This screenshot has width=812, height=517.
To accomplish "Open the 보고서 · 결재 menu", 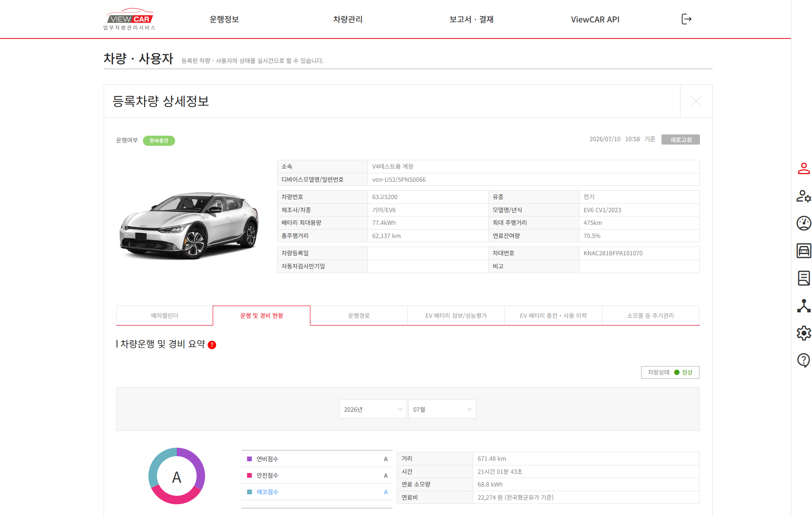I will pyautogui.click(x=471, y=19).
